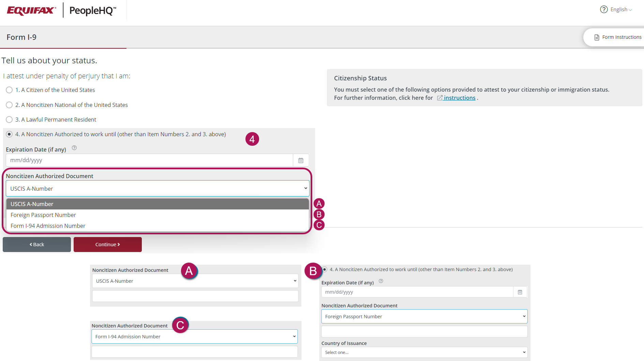Image resolution: width=644 pixels, height=361 pixels.
Task: Click the instructions hyperlink in Citizenship Status
Action: coord(459,98)
